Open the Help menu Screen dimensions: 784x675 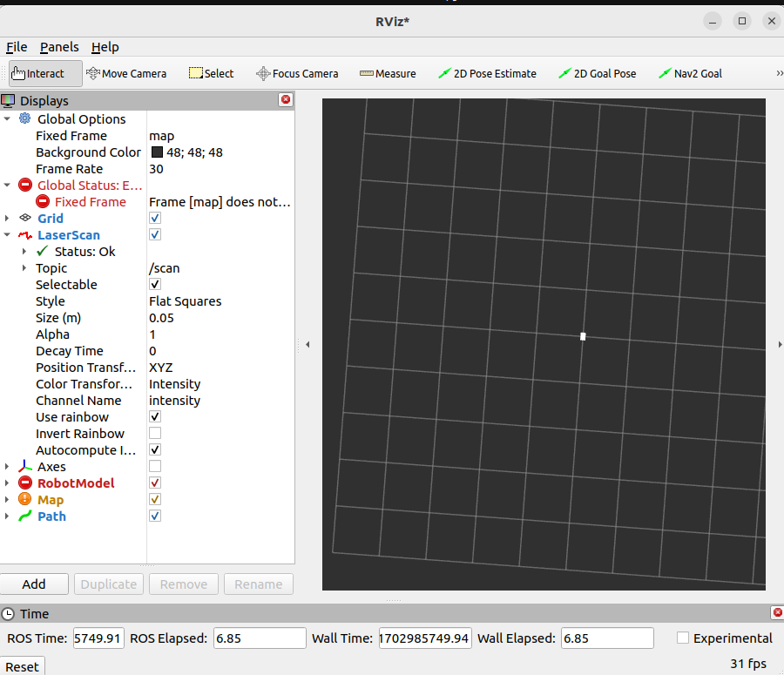tap(105, 47)
